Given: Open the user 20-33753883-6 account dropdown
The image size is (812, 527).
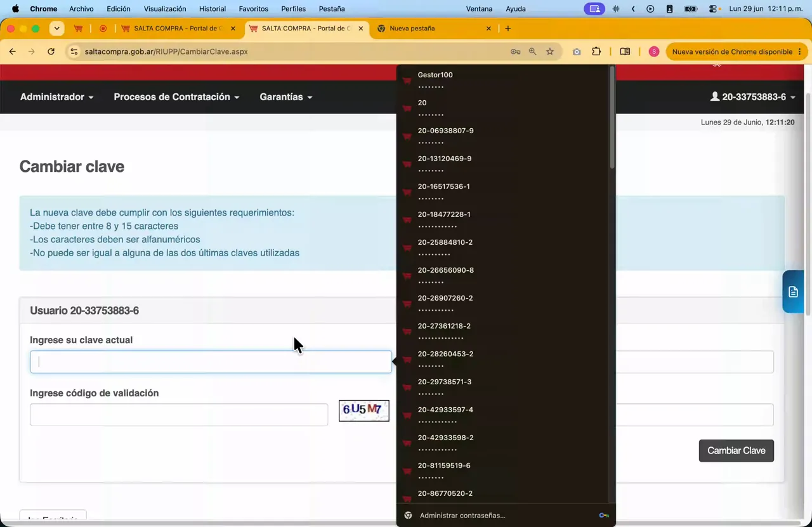Looking at the screenshot, I should [753, 97].
